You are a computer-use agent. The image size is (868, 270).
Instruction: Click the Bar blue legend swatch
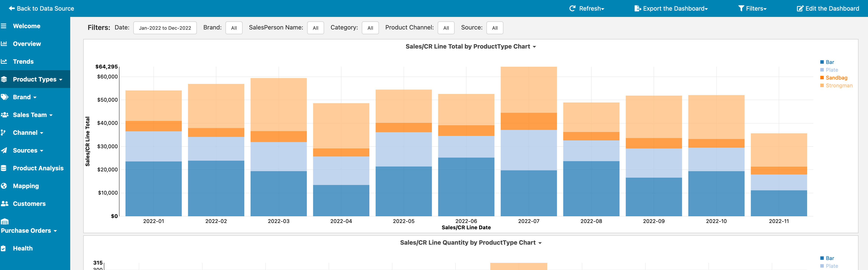[822, 62]
